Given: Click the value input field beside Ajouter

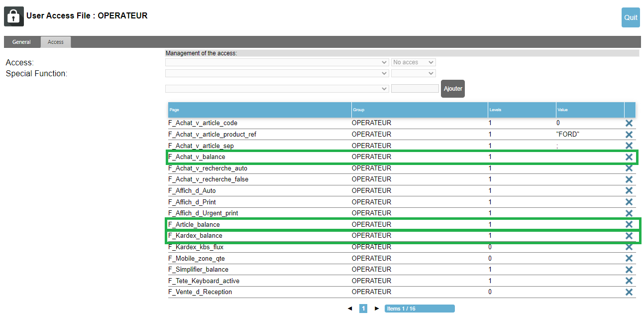Looking at the screenshot, I should pyautogui.click(x=415, y=89).
